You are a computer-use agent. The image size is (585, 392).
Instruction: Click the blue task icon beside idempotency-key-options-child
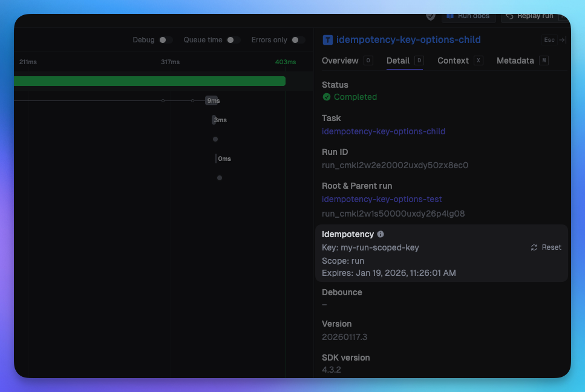tap(327, 39)
